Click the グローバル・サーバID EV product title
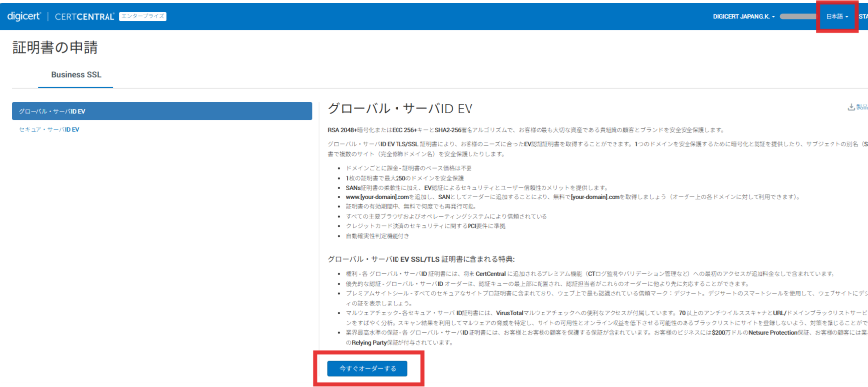The height and width of the screenshot is (387, 868). tap(399, 109)
